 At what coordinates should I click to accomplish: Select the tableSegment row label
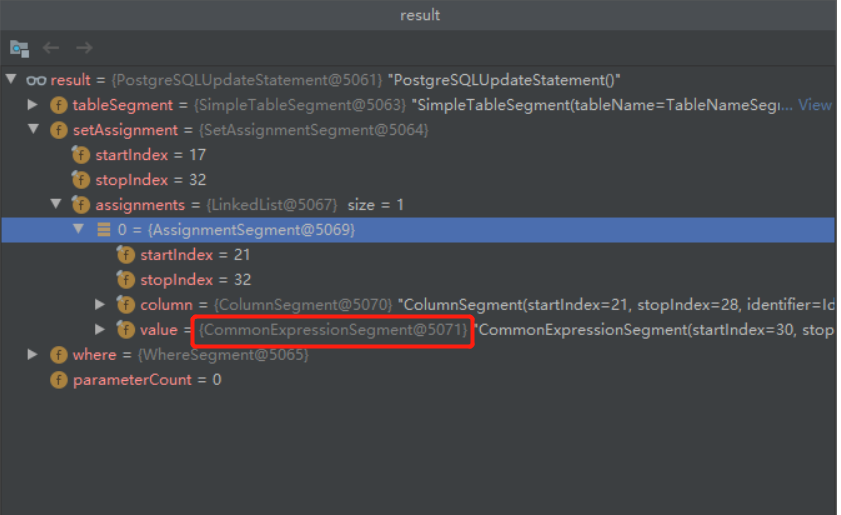[123, 105]
